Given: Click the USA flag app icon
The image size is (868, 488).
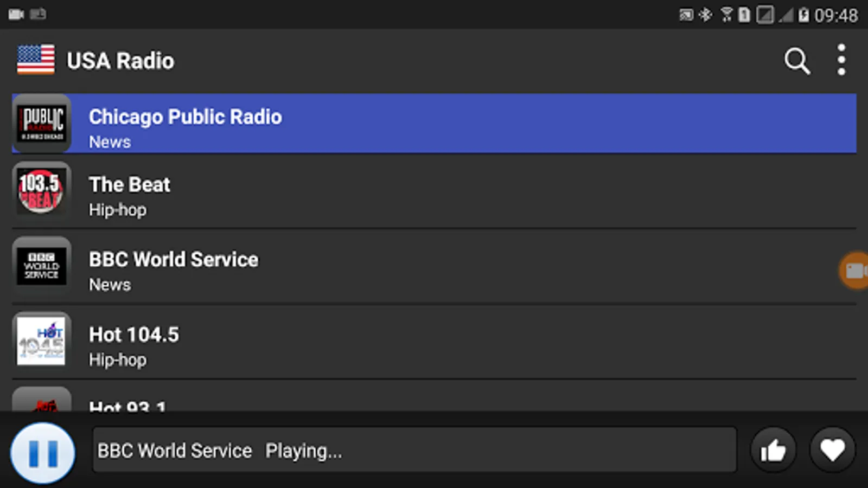Looking at the screenshot, I should pos(36,60).
